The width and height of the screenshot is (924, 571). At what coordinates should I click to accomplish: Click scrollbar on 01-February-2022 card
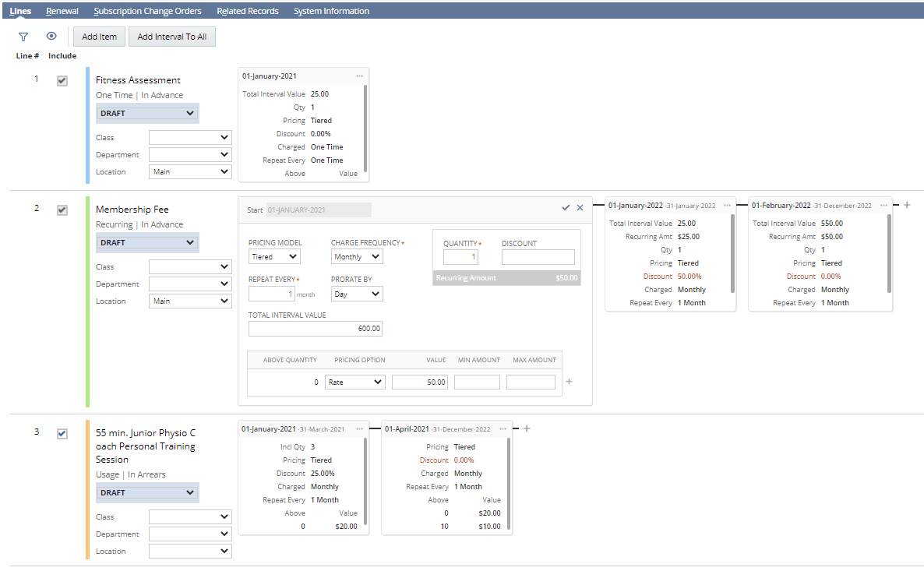[889, 253]
